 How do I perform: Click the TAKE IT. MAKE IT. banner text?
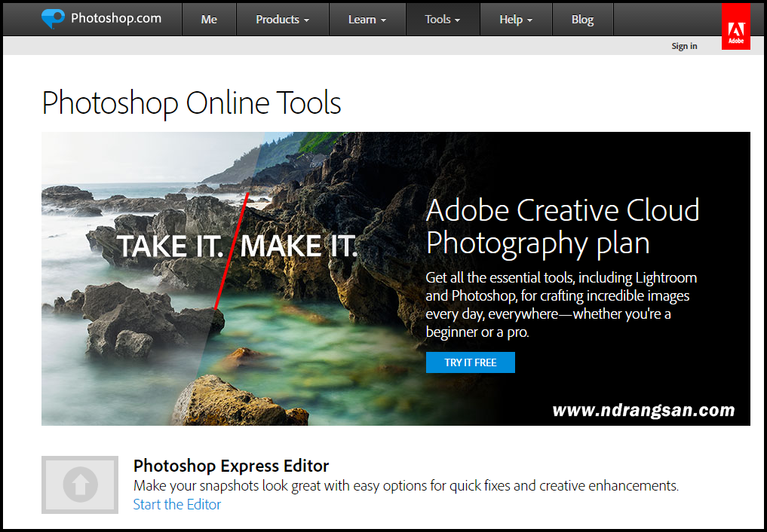coord(238,246)
